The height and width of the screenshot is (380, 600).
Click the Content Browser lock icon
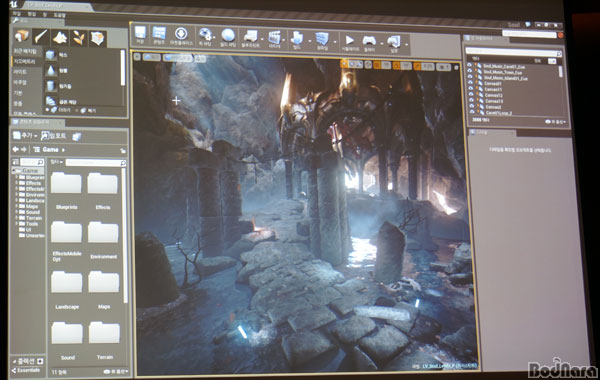(123, 151)
